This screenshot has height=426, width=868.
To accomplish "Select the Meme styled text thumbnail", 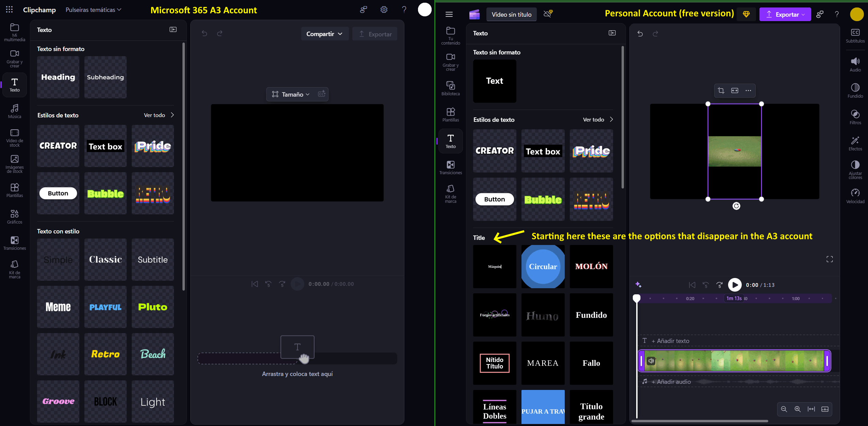I will (58, 307).
